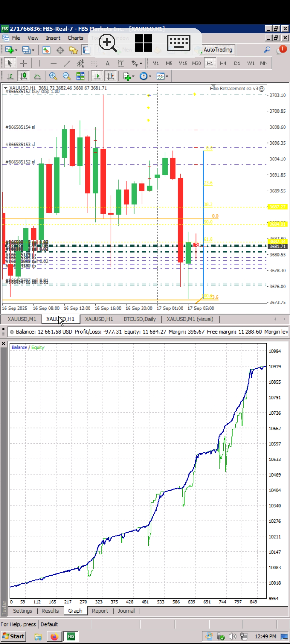The height and width of the screenshot is (644, 290).
Task: Select the Equidistant Channel tool
Action: 80,63
